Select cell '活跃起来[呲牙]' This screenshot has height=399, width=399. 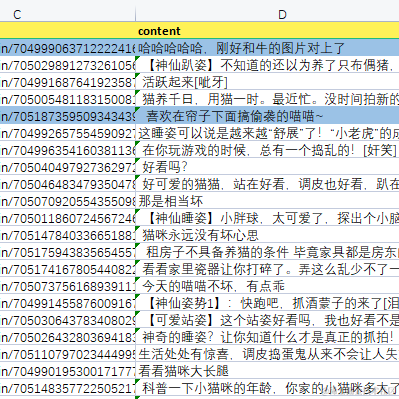click(x=267, y=82)
